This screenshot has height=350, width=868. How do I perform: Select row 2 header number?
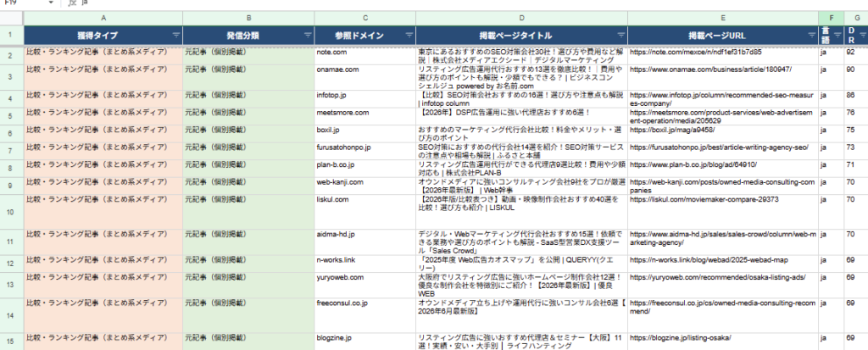point(12,55)
